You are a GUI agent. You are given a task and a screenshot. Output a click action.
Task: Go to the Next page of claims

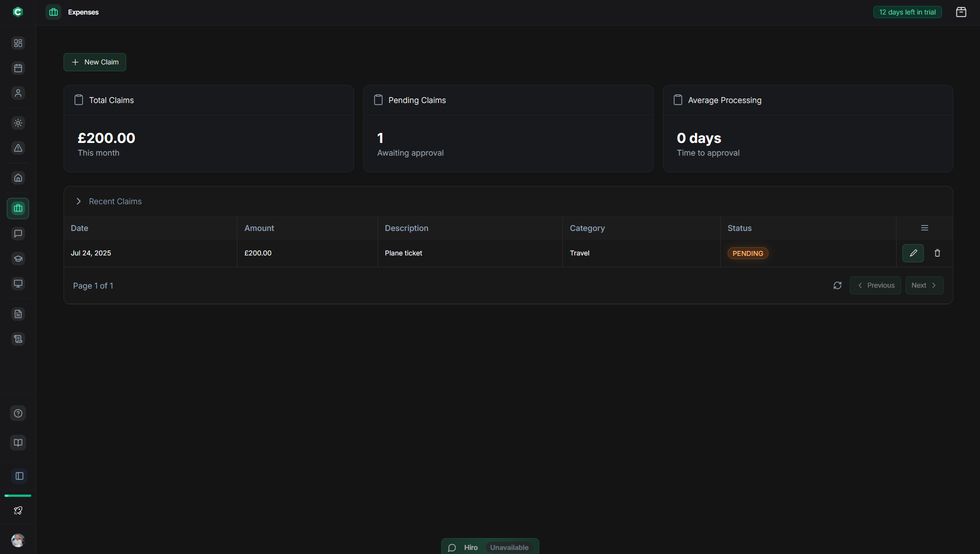(x=924, y=285)
